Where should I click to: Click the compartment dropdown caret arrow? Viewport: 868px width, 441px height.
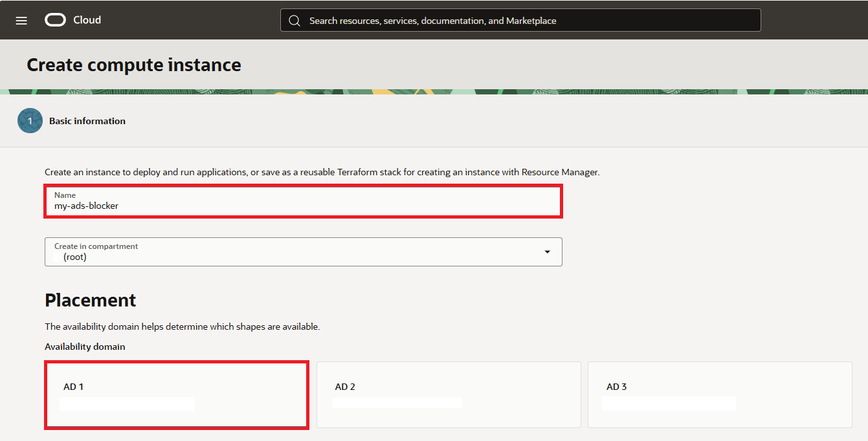pyautogui.click(x=548, y=252)
